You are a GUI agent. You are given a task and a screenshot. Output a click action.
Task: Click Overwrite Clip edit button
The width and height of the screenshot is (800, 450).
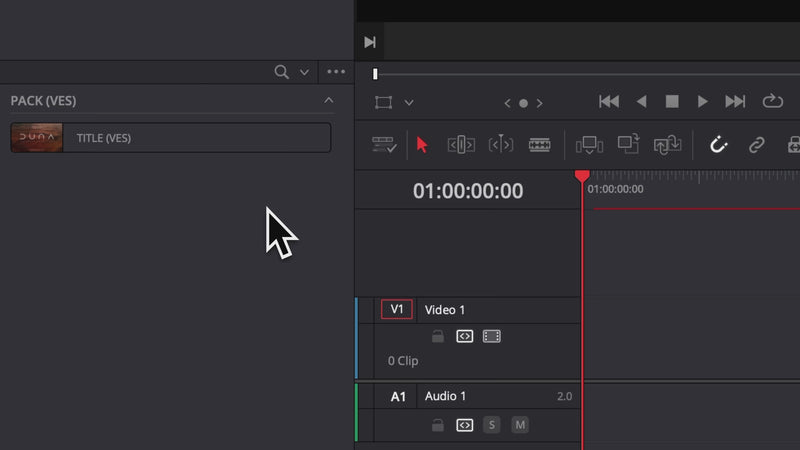coord(628,144)
